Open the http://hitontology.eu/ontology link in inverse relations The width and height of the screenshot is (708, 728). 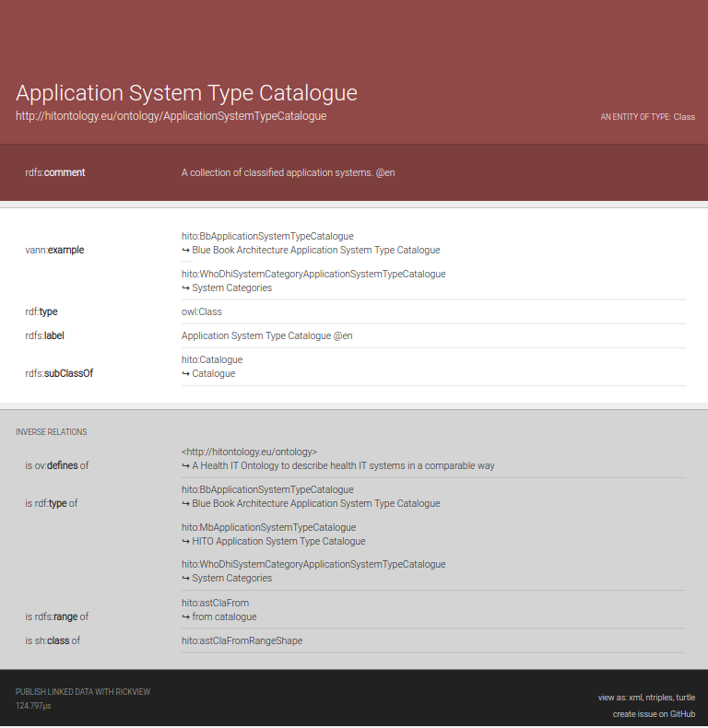(x=249, y=452)
